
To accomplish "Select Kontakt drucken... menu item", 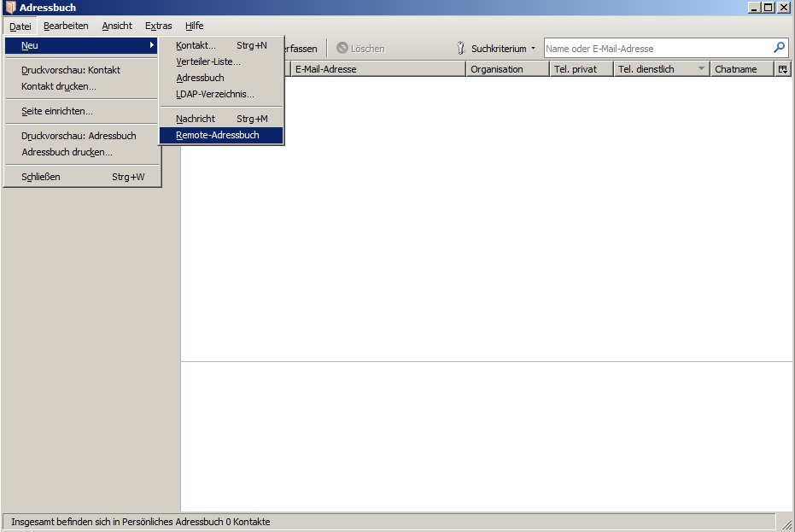I will [81, 86].
